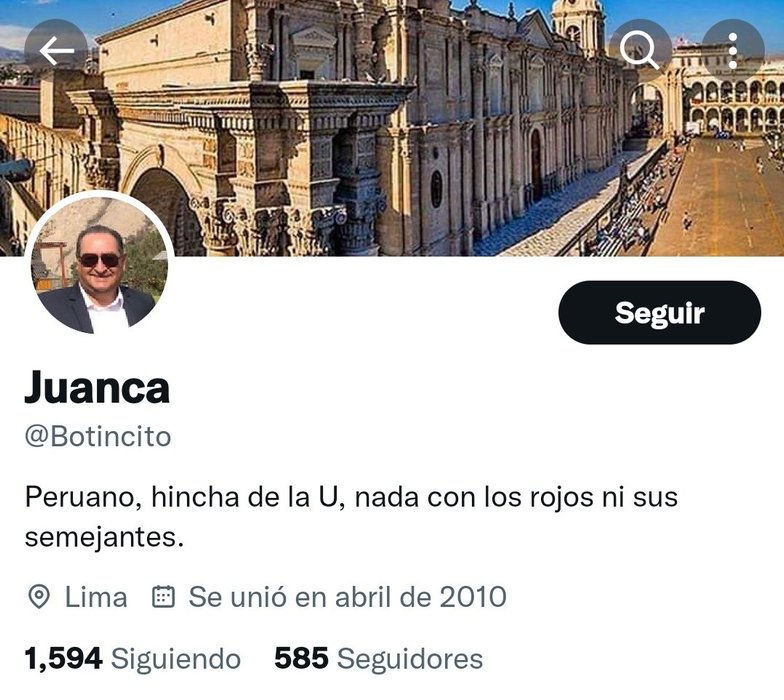
Task: Click the location pin icon beside Lima
Action: coord(39,596)
